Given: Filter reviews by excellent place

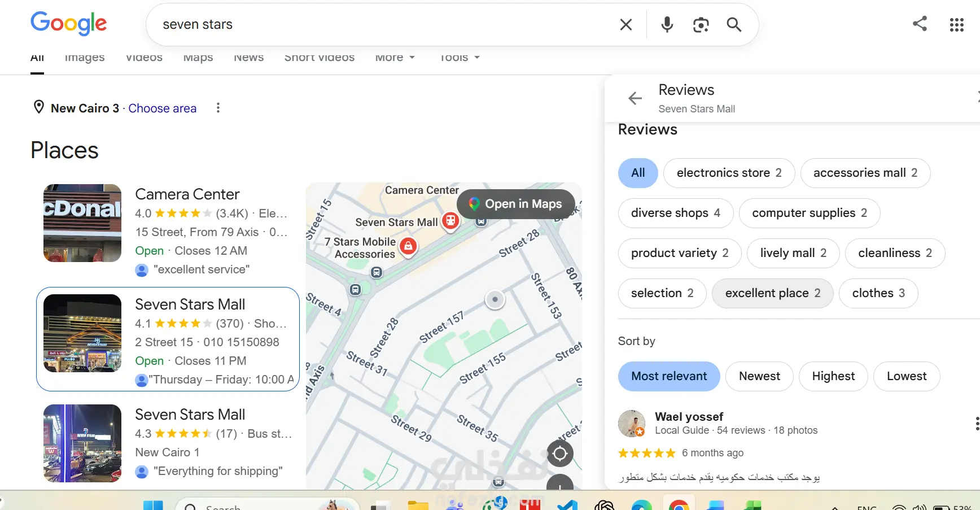Looking at the screenshot, I should (773, 293).
